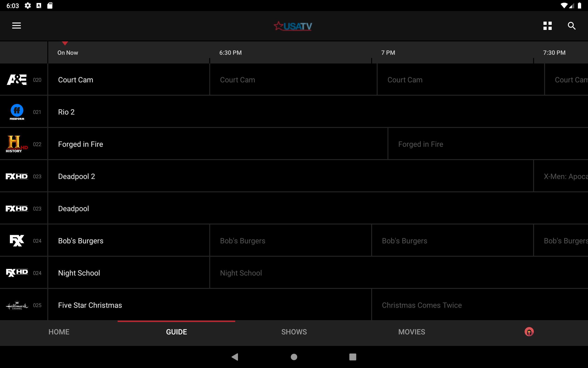Tap the Android home button
588x368 pixels.
(294, 357)
